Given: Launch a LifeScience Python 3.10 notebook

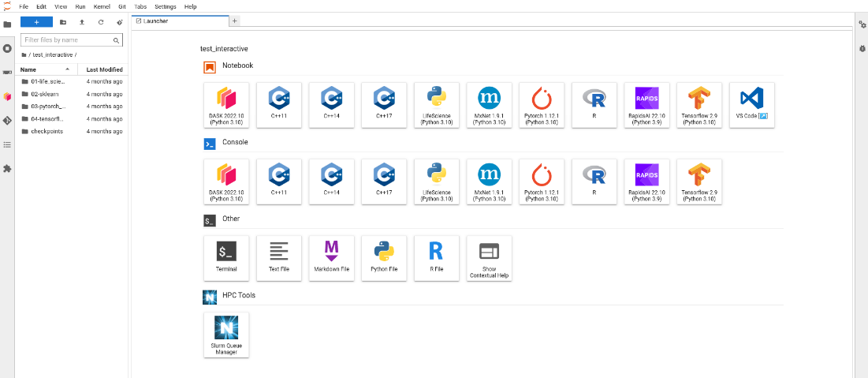Looking at the screenshot, I should [x=437, y=105].
